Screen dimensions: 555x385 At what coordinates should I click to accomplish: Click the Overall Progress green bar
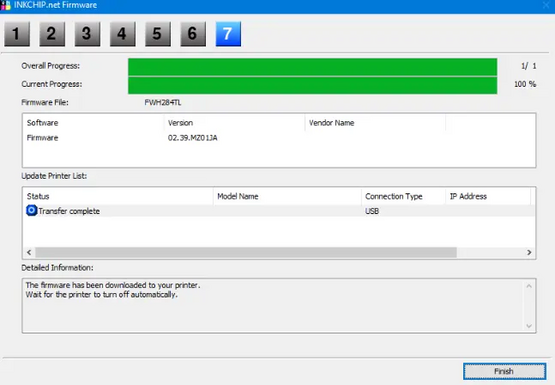click(x=313, y=67)
